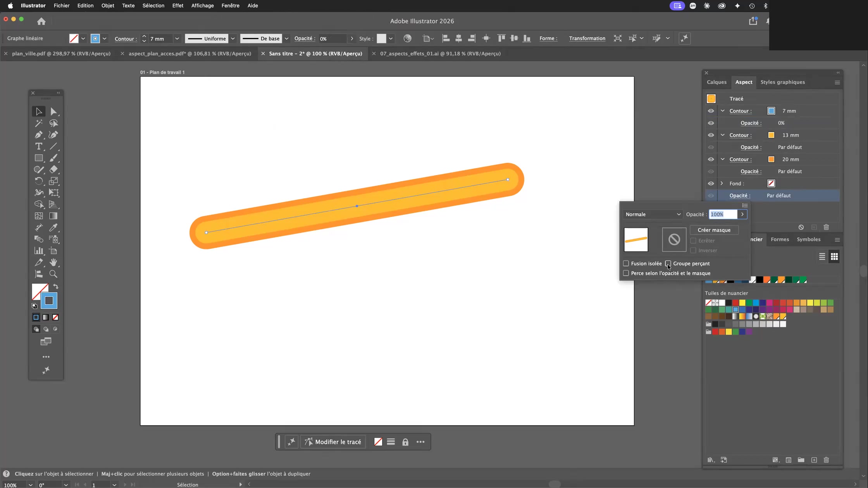The image size is (868, 488).
Task: Enable Fusion isolée checkbox
Action: pyautogui.click(x=626, y=263)
